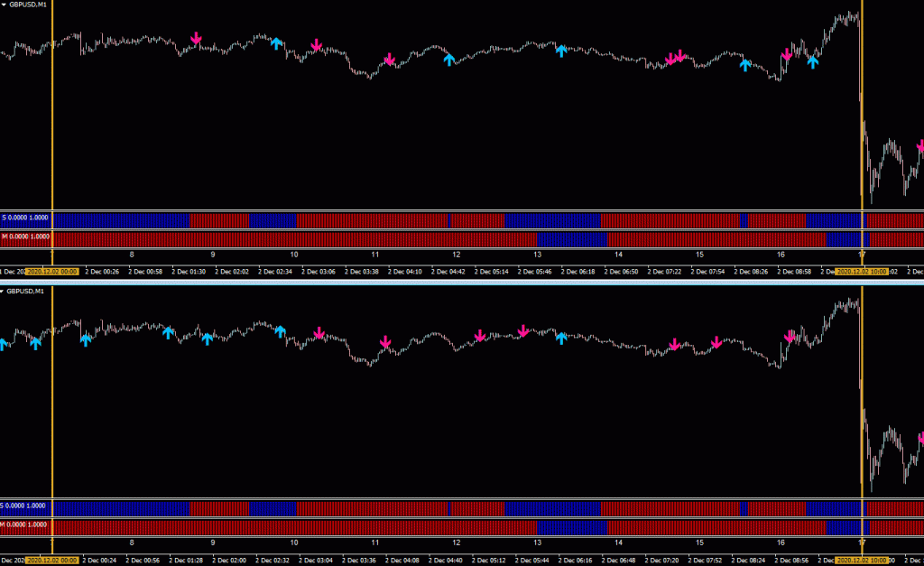Viewport: 924px width, 566px height.
Task: Click the 'M 0.0000 1.0000' indicator label in upper chart
Action: click(25, 237)
